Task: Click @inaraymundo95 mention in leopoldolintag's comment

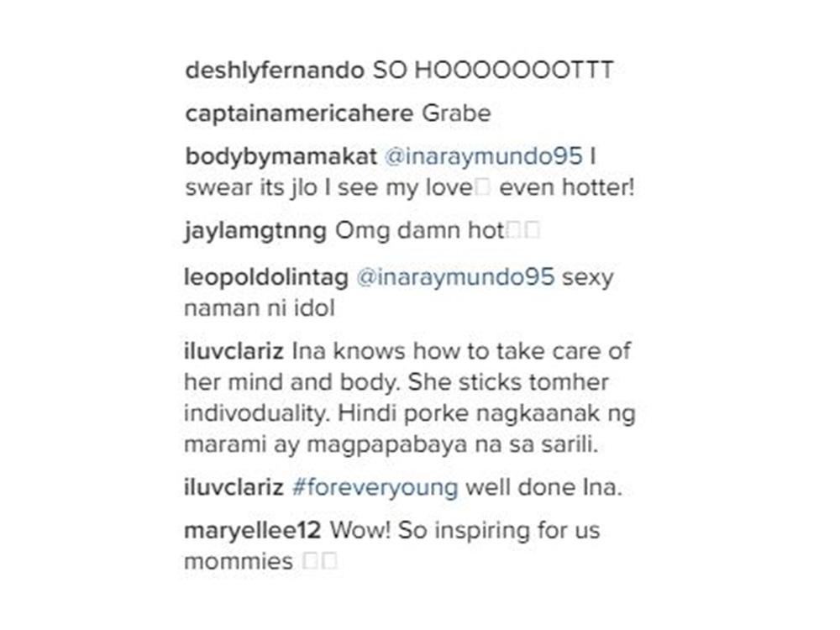Action: pyautogui.click(x=454, y=277)
